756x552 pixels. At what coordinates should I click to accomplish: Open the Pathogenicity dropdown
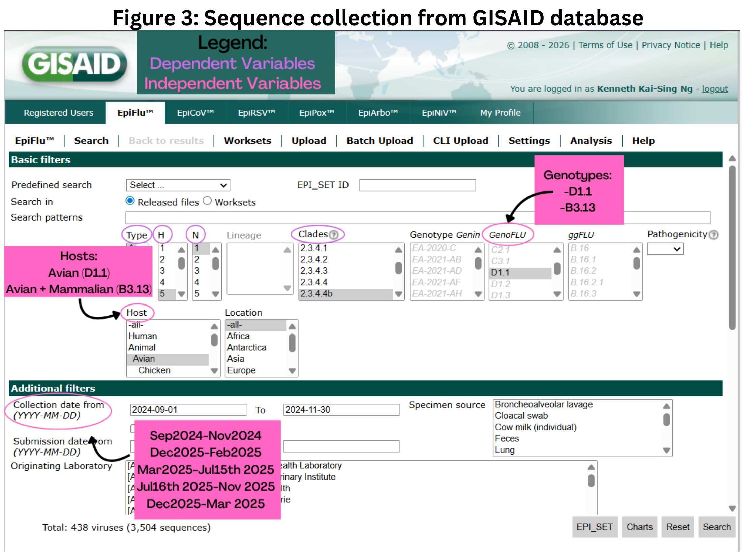click(x=665, y=249)
